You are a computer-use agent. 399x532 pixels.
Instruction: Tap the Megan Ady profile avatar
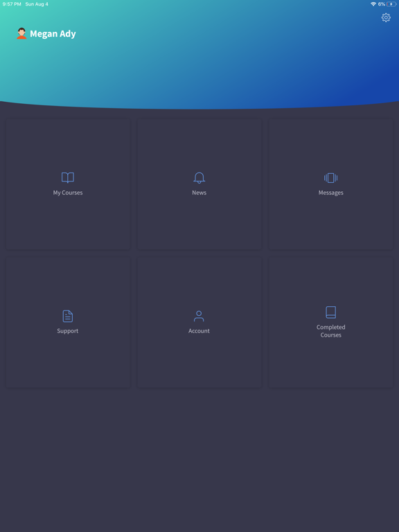coord(21,33)
